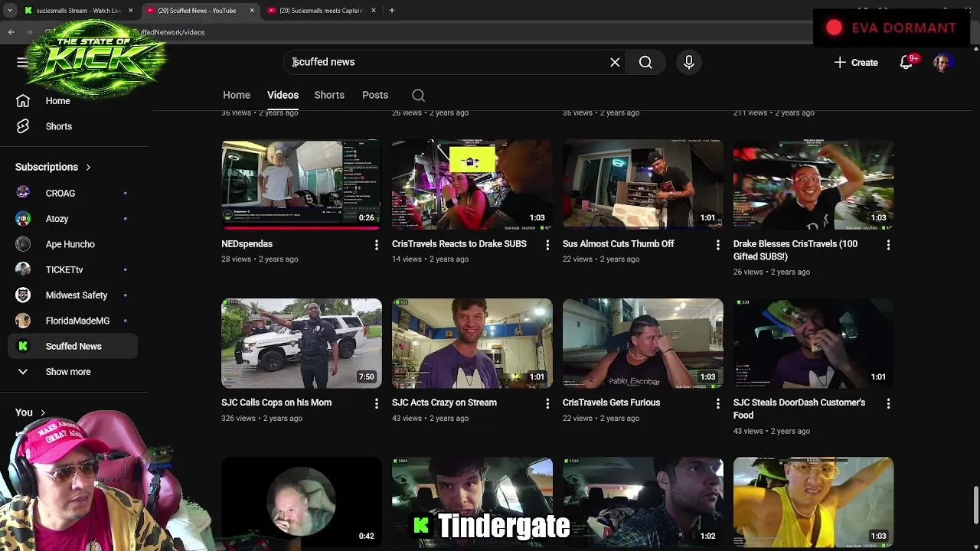Close the Scuffed News - YouTube browser tab
This screenshot has height=551, width=980.
252,11
